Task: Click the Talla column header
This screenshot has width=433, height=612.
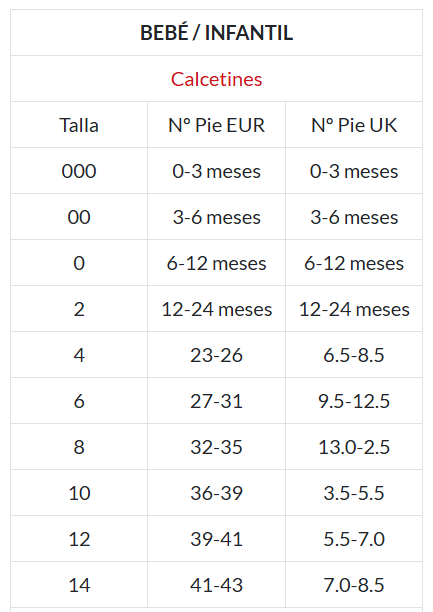Action: tap(79, 125)
